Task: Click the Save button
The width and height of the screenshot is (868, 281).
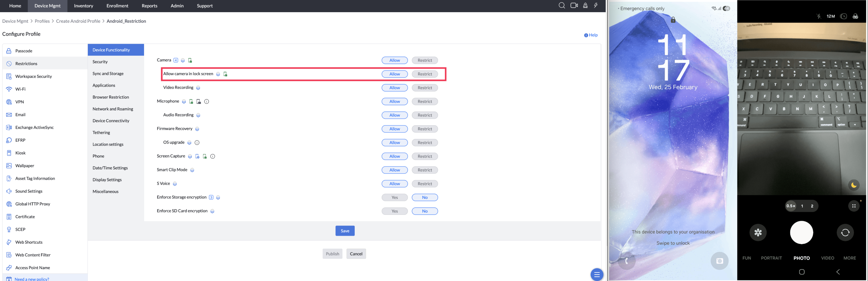Action: coord(345,231)
